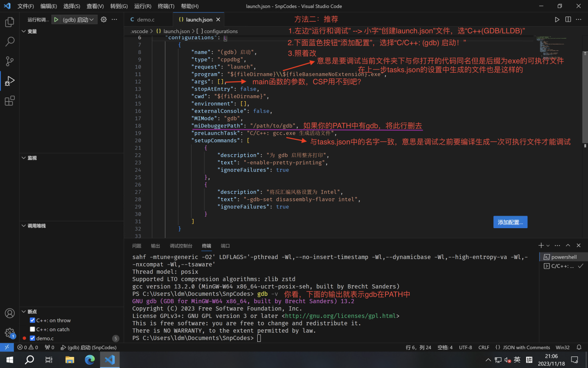Open the 选择(S) menu
Screen dimensions: 588x368
72,6
